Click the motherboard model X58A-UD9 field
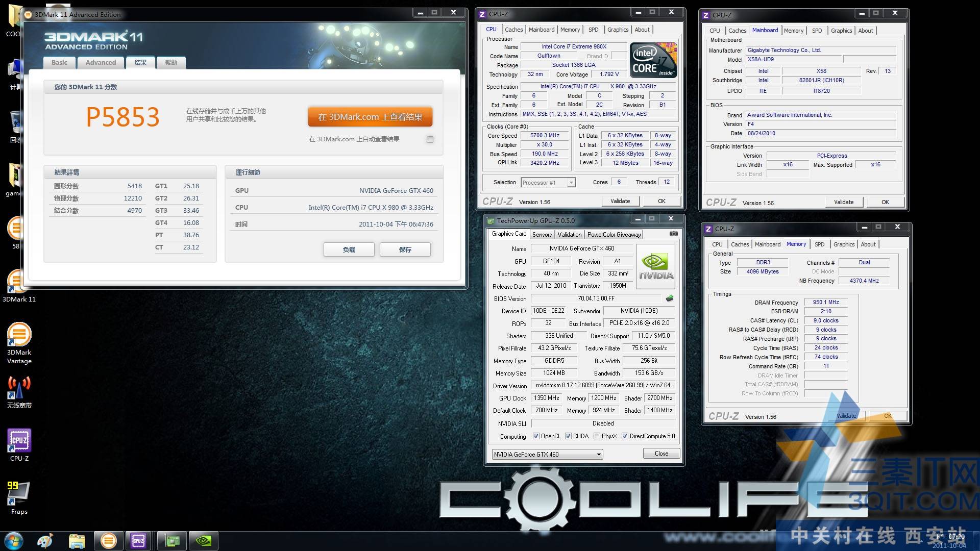 [x=794, y=60]
